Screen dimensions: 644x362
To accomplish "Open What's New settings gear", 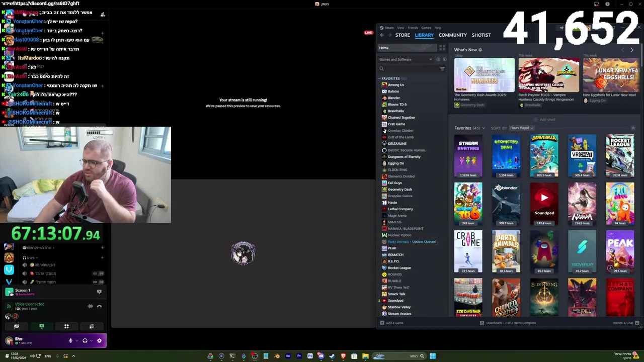I will pos(480,50).
